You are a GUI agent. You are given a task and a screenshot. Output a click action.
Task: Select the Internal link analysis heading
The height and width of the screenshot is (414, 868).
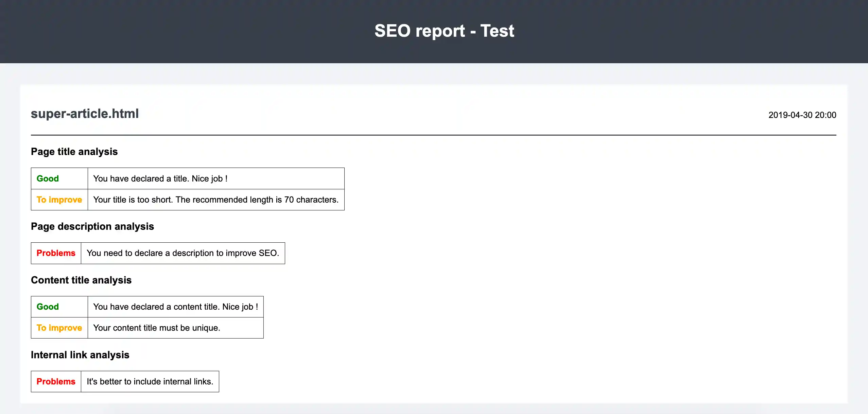[80, 355]
